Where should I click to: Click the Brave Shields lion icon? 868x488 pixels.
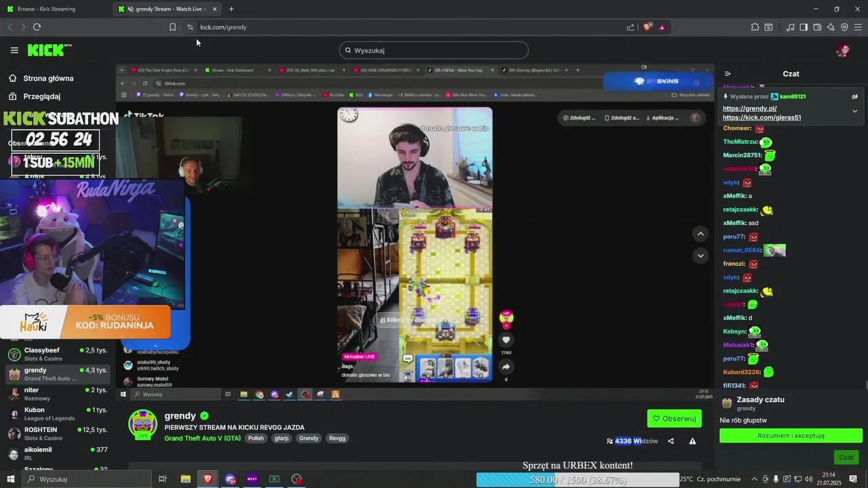[x=648, y=27]
